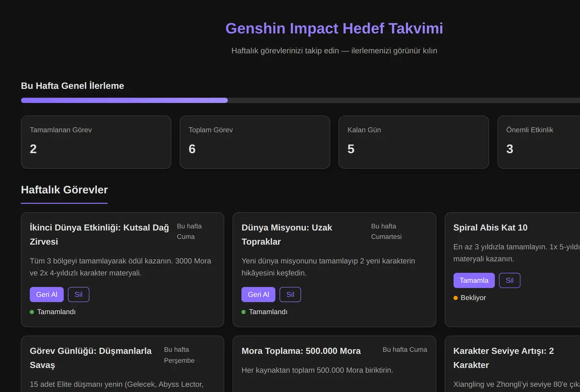Image resolution: width=580 pixels, height=392 pixels.
Task: Delete Spiral Abis Kat 10 with Sil
Action: [509, 280]
